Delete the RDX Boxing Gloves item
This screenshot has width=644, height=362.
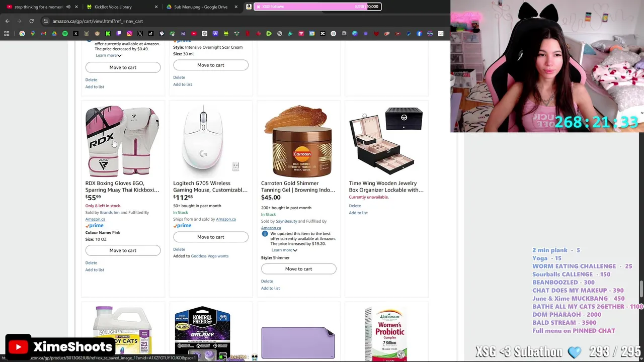[91, 263]
